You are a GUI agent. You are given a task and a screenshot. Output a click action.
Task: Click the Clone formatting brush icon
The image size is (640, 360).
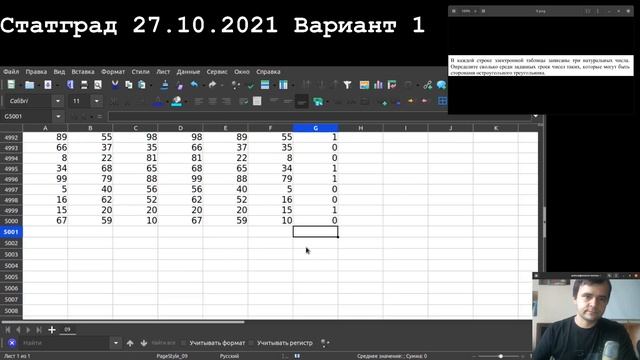(164, 84)
